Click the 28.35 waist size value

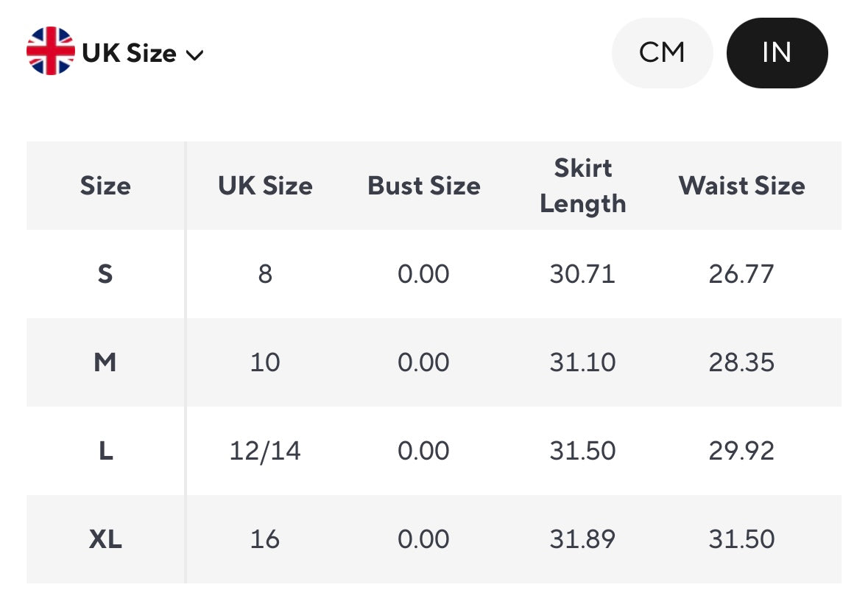pos(741,362)
